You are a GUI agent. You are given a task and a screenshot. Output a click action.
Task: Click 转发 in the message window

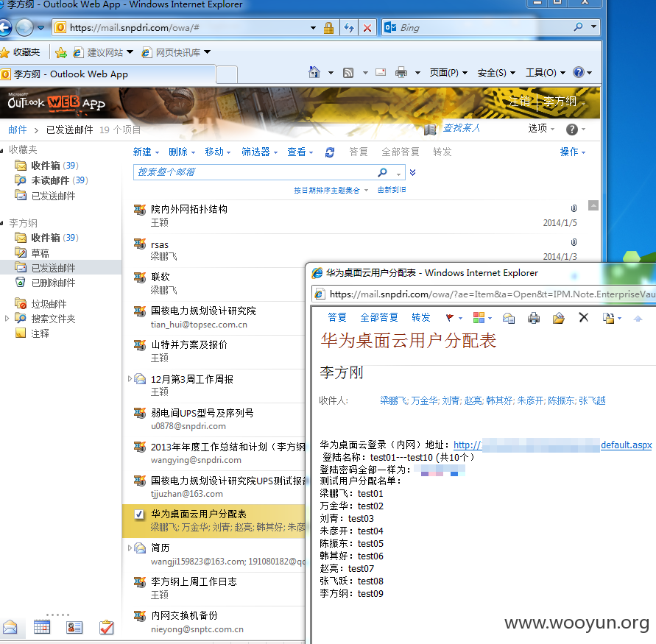coord(421,318)
